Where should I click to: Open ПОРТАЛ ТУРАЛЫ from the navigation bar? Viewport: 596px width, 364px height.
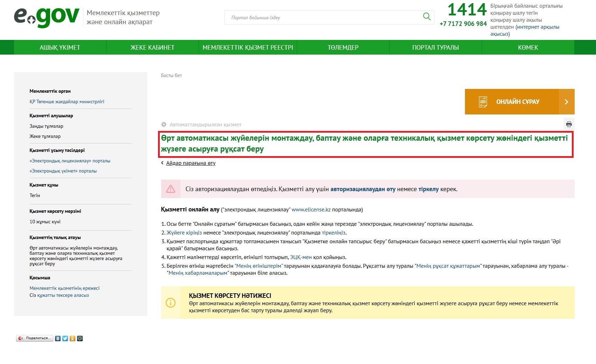435,47
